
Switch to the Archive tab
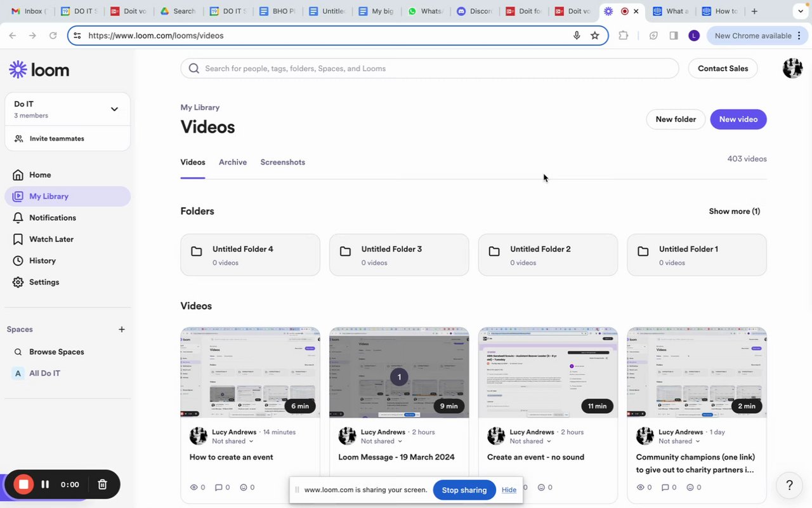233,162
